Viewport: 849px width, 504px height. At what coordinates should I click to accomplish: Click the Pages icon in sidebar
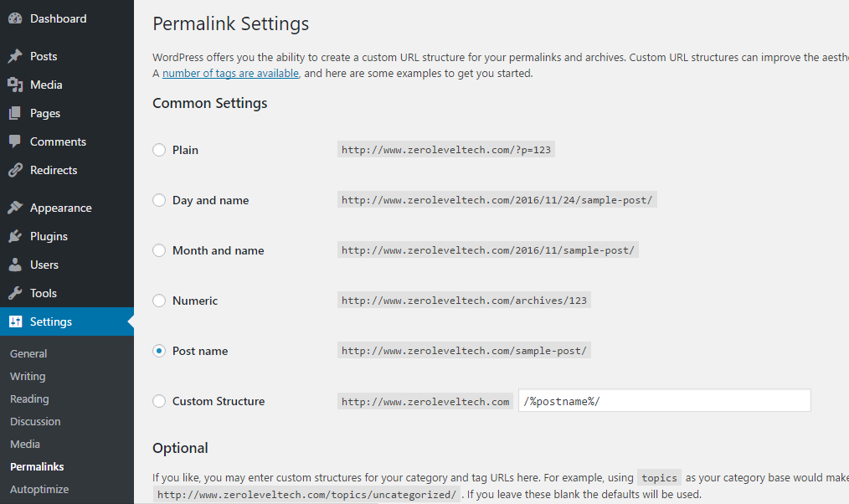click(15, 113)
